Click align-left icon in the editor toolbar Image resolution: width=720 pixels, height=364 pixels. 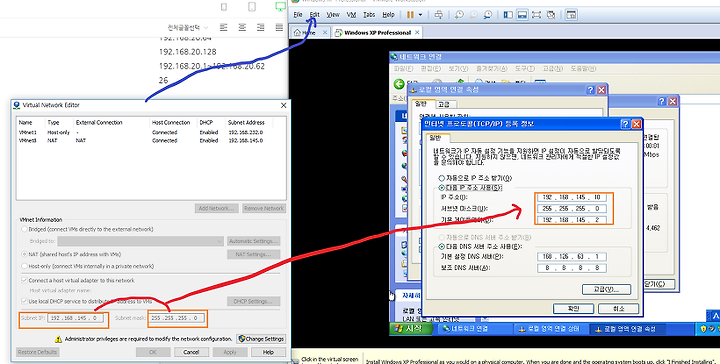(224, 28)
